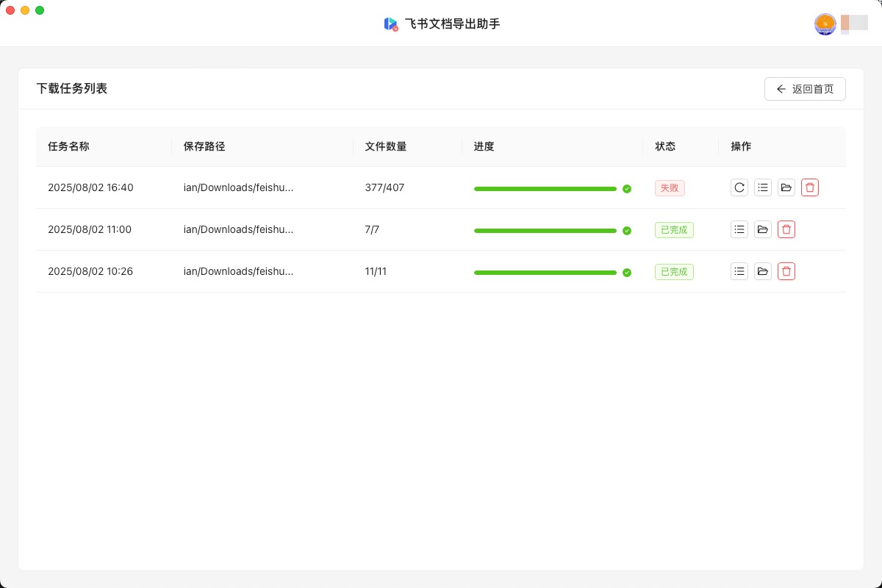Click the 任务名称 column header
This screenshot has height=588, width=882.
click(68, 146)
